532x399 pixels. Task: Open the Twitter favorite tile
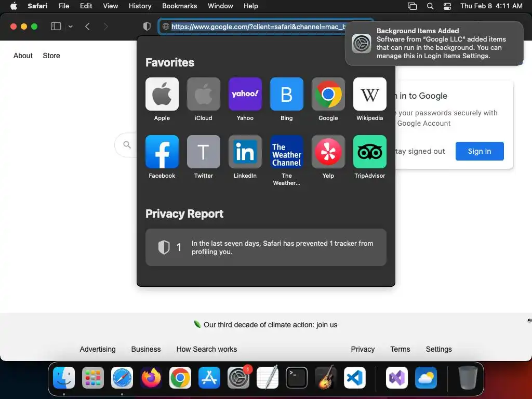tap(203, 152)
